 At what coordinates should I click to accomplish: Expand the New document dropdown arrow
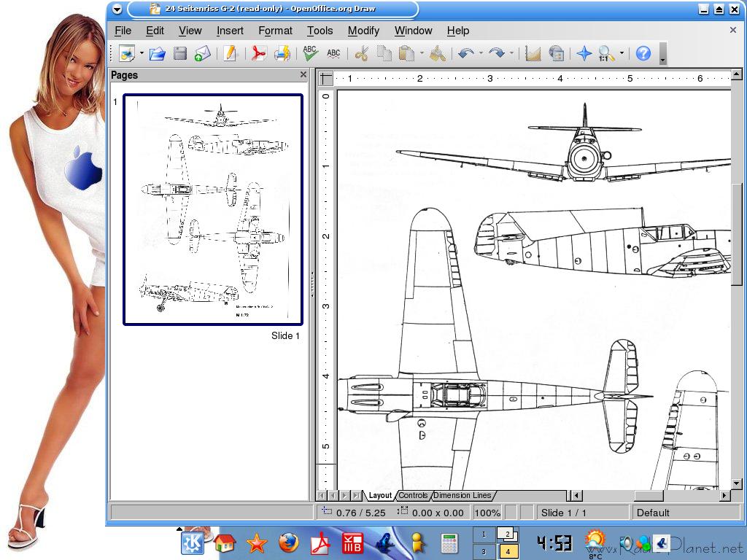[142, 53]
